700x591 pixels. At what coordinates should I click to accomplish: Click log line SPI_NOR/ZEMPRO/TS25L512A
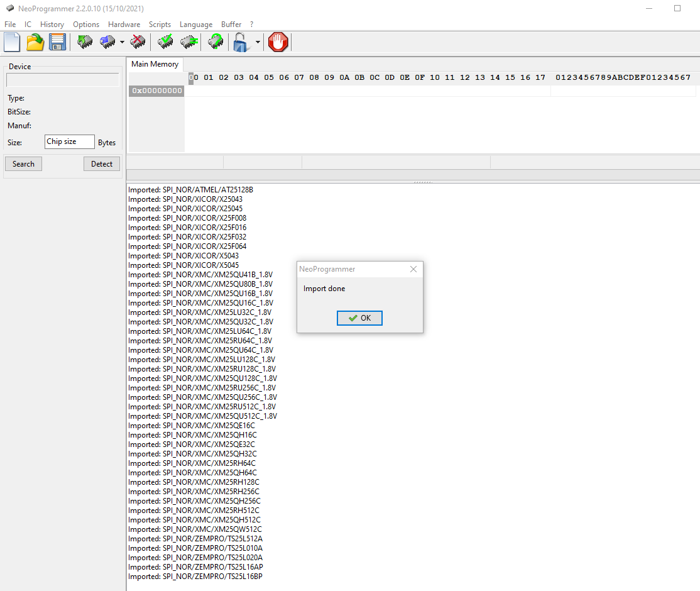coord(195,539)
